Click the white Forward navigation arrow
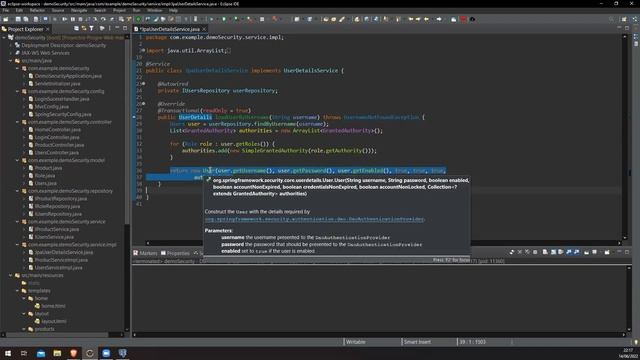The image size is (640, 360). [x=439, y=19]
